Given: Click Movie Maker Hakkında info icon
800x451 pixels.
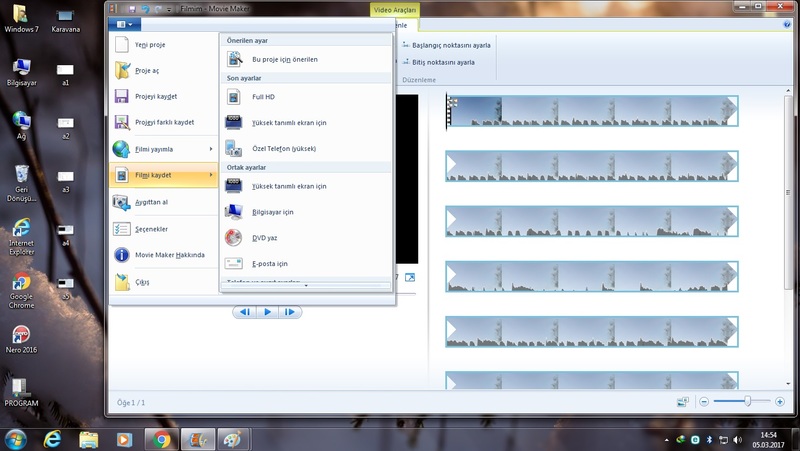Looking at the screenshot, I should point(121,255).
